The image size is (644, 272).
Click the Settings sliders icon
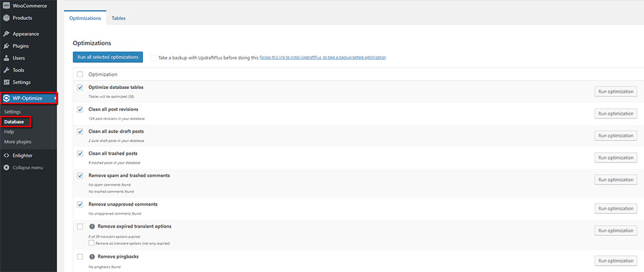[6, 82]
